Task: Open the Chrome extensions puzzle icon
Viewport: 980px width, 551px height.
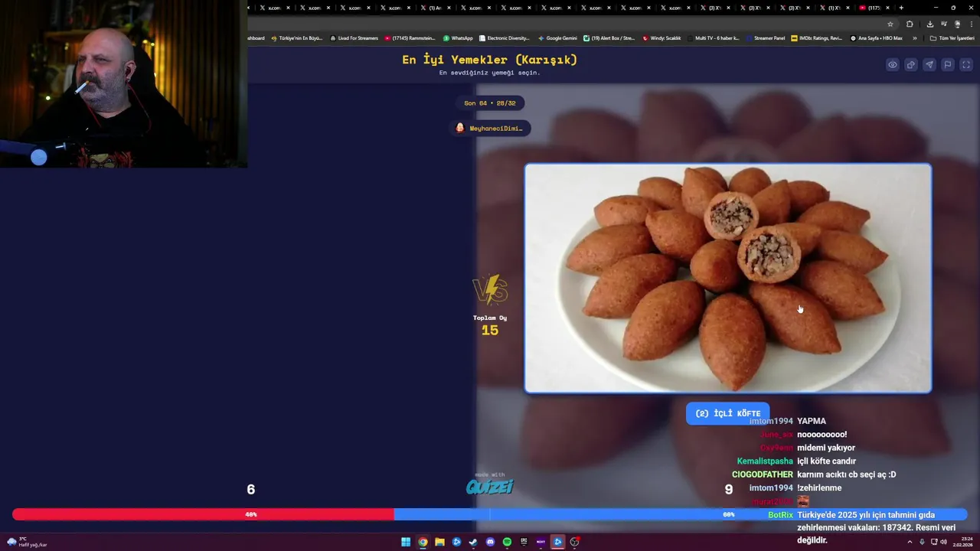Action: (910, 24)
